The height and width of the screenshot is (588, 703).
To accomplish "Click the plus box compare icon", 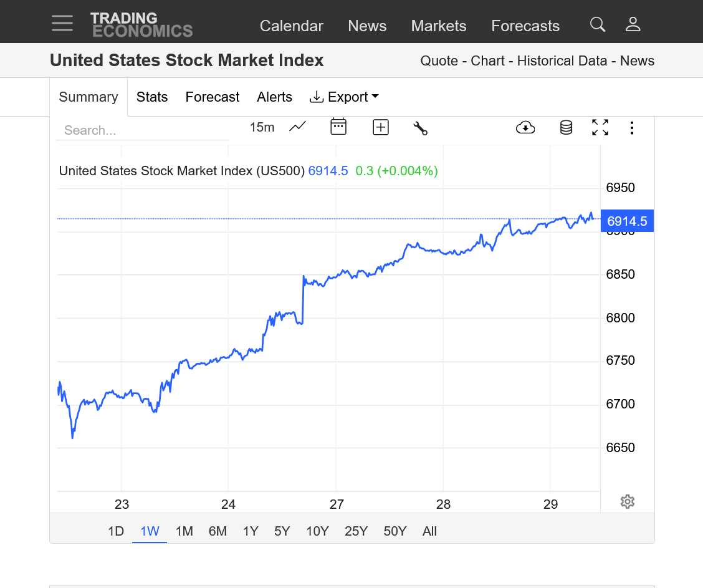I will pos(380,128).
